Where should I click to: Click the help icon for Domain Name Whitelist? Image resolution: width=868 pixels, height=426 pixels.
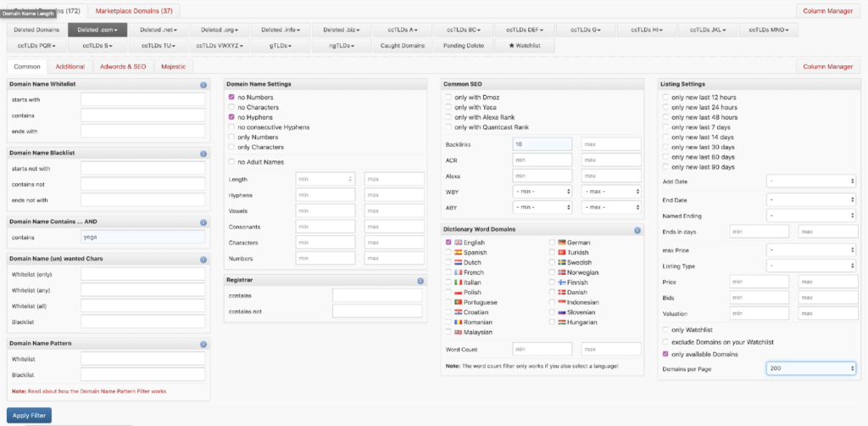pyautogui.click(x=203, y=85)
